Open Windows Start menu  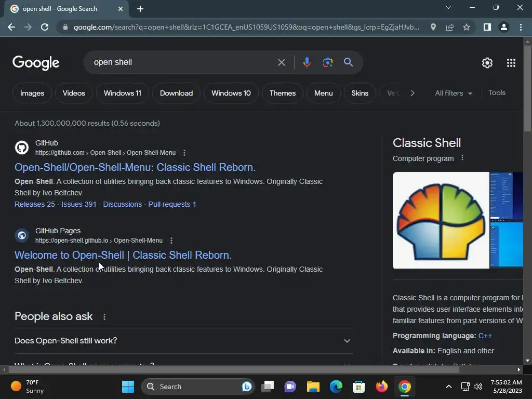(x=128, y=387)
